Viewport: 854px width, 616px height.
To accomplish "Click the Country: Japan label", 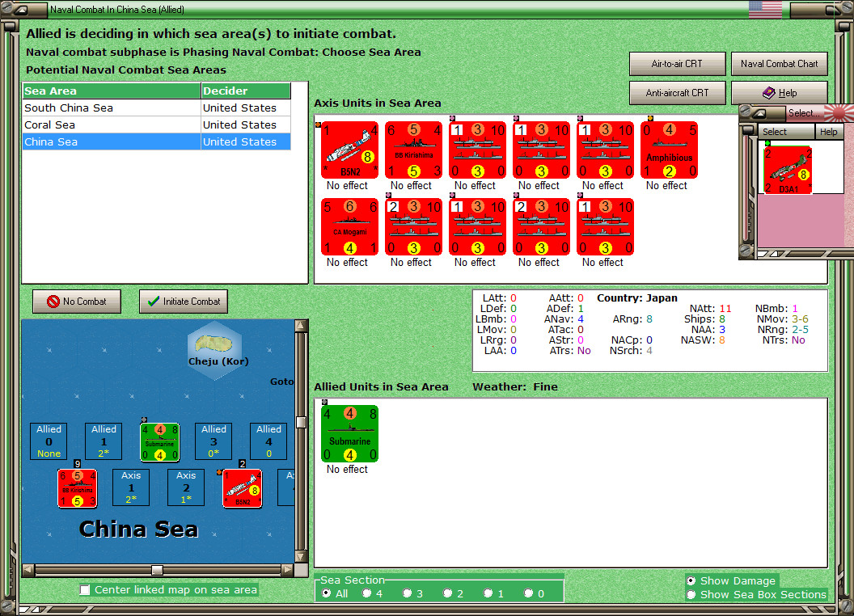I will [x=636, y=298].
